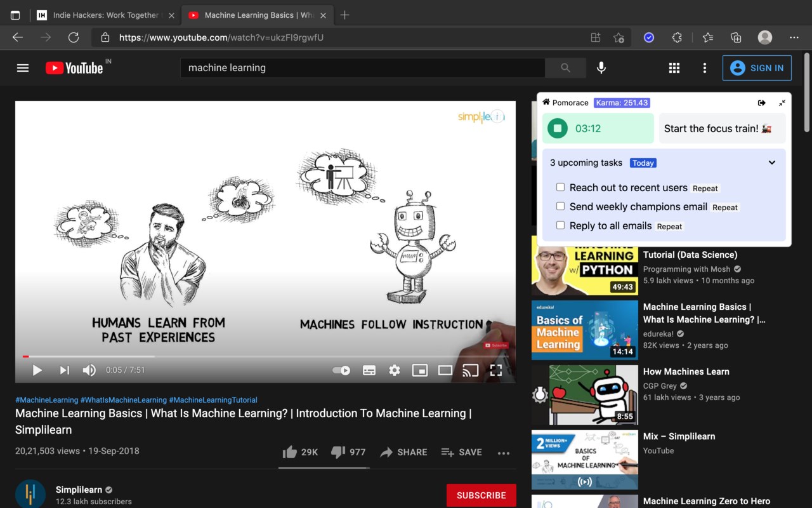Open browser collections
Viewport: 812px width, 508px height.
click(736, 37)
